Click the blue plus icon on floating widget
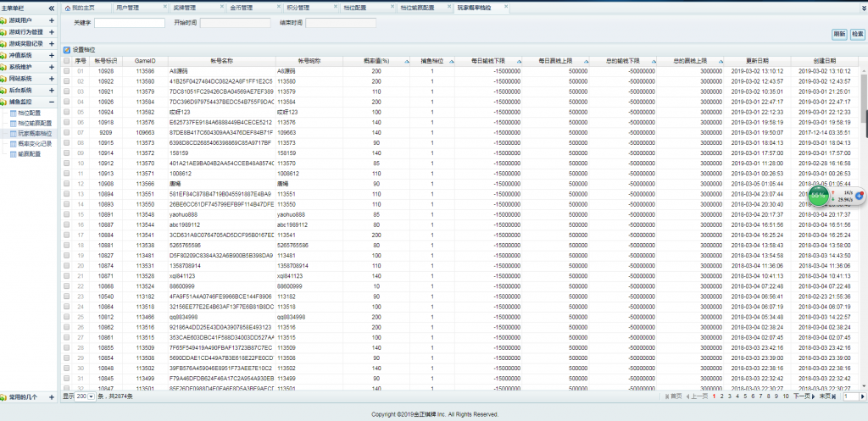 [x=859, y=196]
